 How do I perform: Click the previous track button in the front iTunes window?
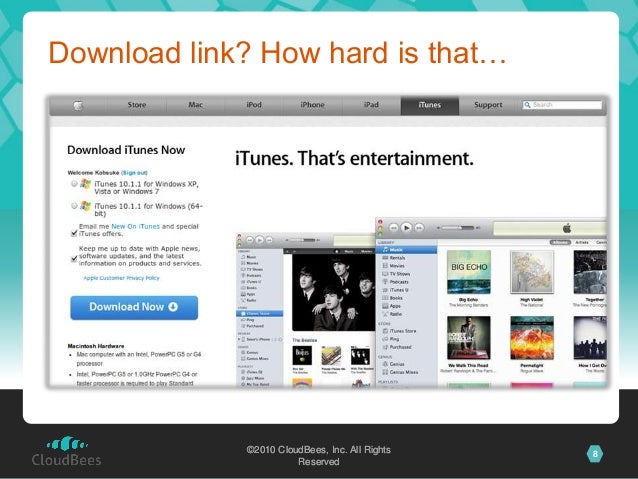pyautogui.click(x=393, y=228)
